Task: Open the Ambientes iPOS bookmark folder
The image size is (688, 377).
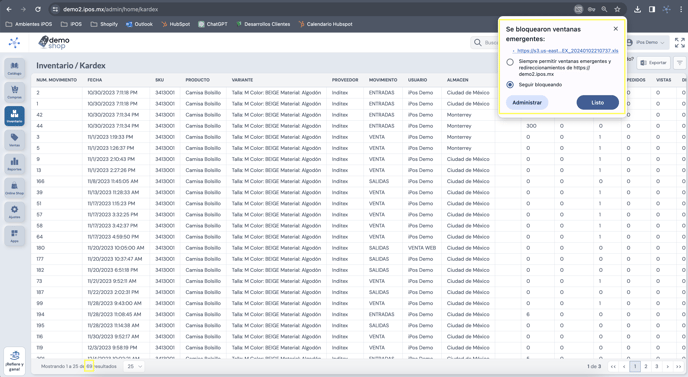Action: pyautogui.click(x=29, y=24)
